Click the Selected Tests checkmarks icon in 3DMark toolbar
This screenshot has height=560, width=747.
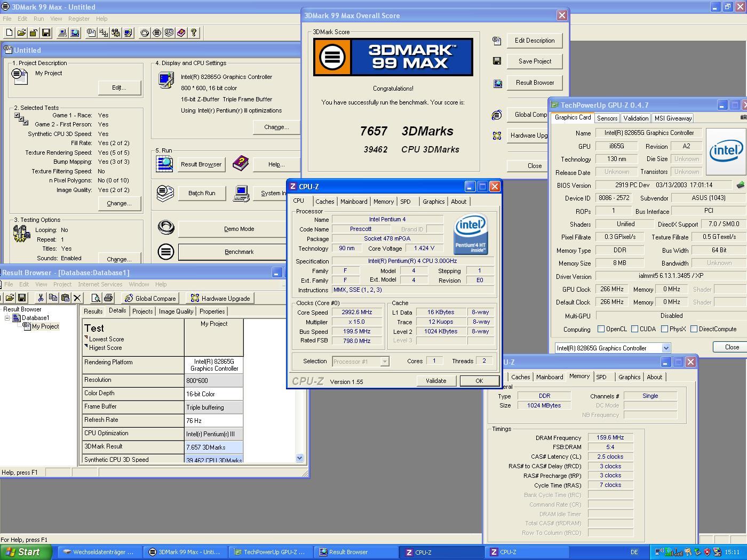tap(104, 33)
